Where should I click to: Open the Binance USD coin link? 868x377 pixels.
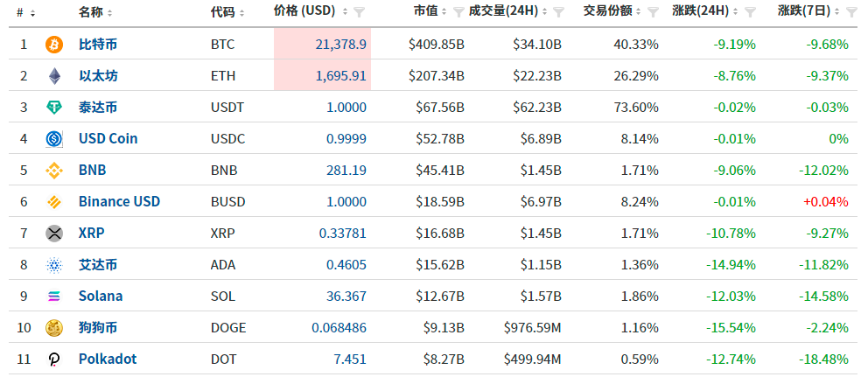point(120,201)
